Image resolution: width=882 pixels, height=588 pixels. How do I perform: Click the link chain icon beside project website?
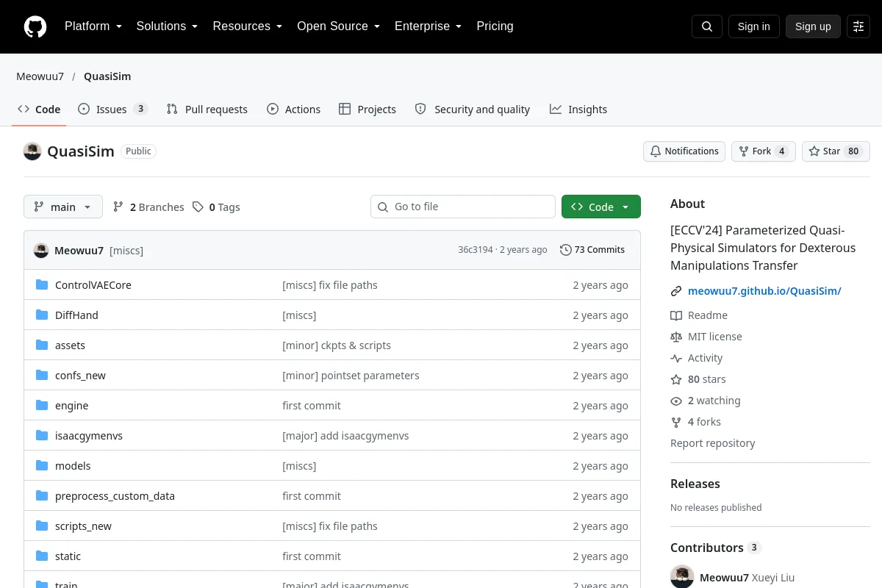coord(676,291)
